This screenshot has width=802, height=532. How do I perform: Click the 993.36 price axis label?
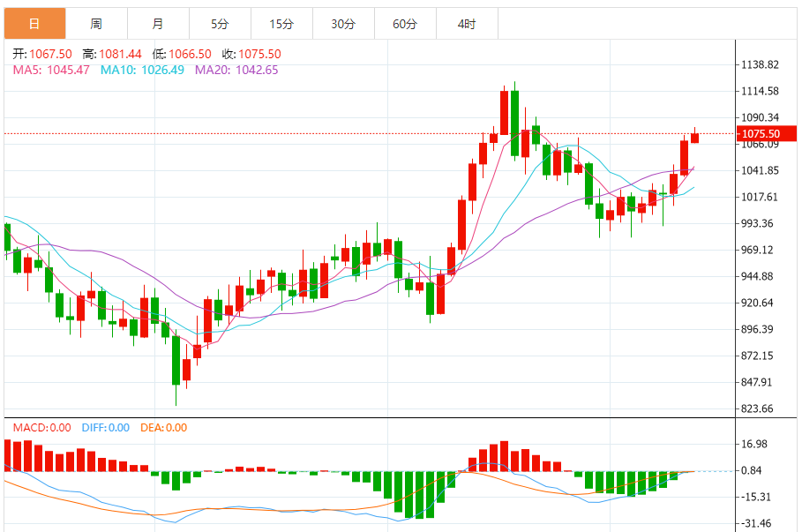(x=758, y=223)
